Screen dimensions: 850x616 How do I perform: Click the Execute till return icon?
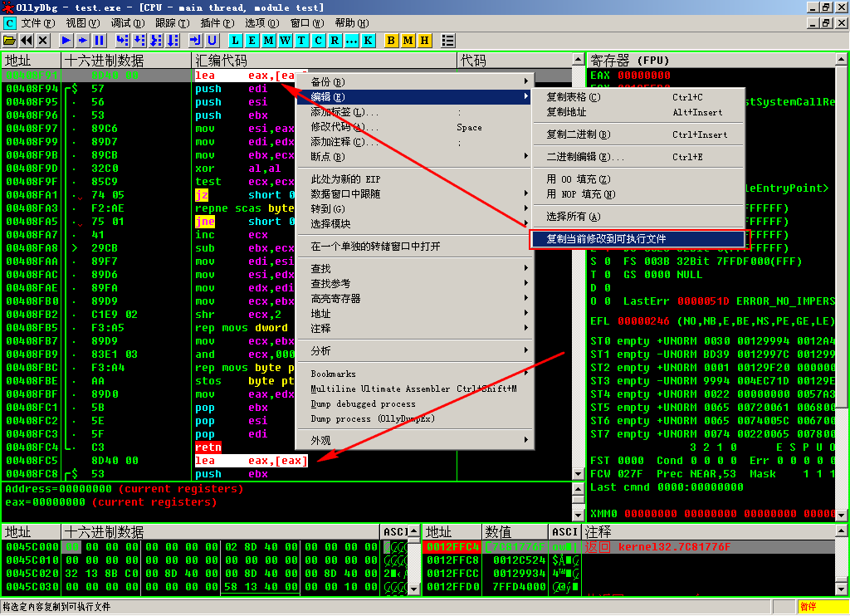(x=195, y=40)
